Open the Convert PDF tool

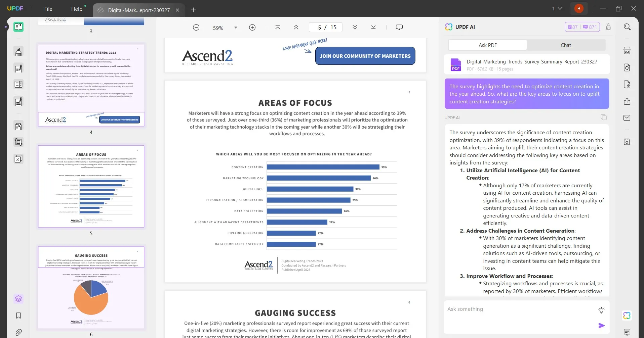(x=627, y=67)
